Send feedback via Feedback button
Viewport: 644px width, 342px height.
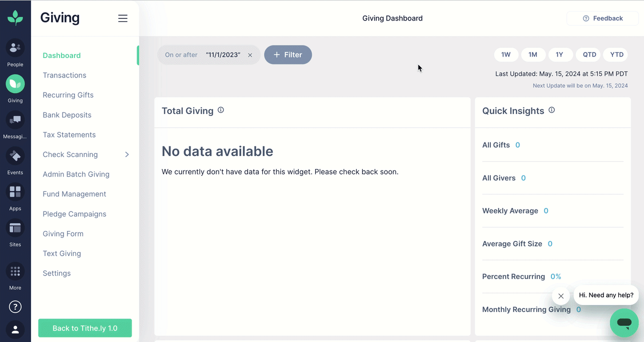[602, 18]
